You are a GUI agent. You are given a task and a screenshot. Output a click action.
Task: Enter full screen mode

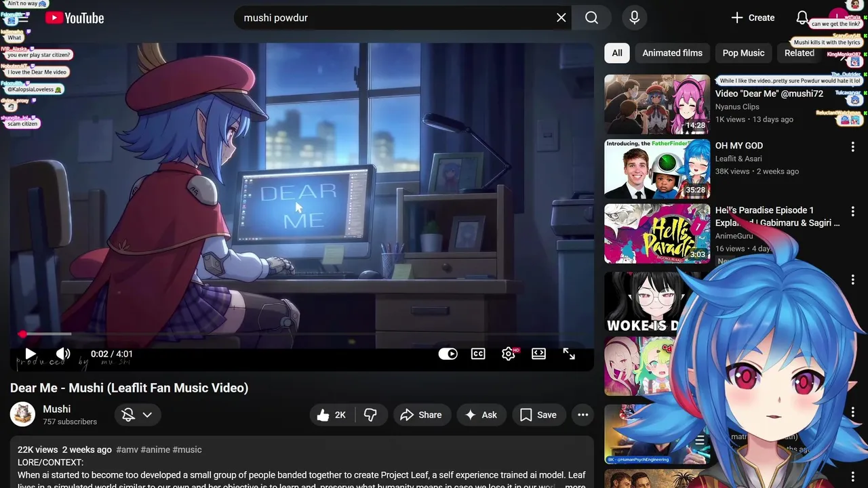[569, 354]
